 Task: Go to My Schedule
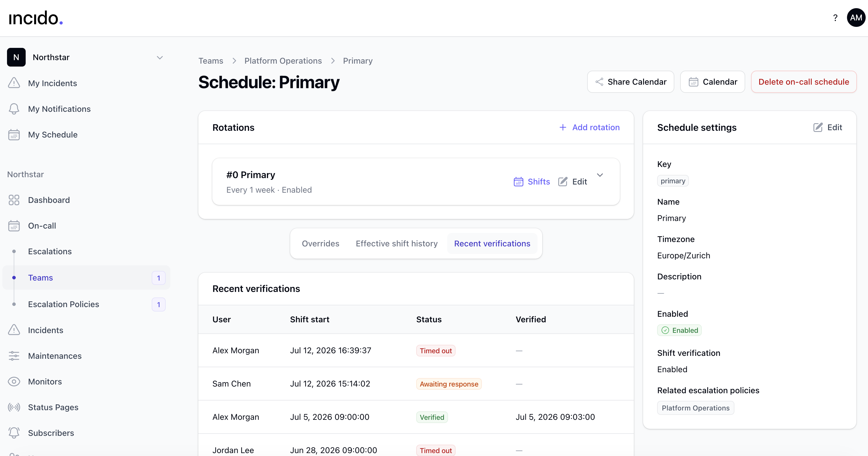[53, 135]
